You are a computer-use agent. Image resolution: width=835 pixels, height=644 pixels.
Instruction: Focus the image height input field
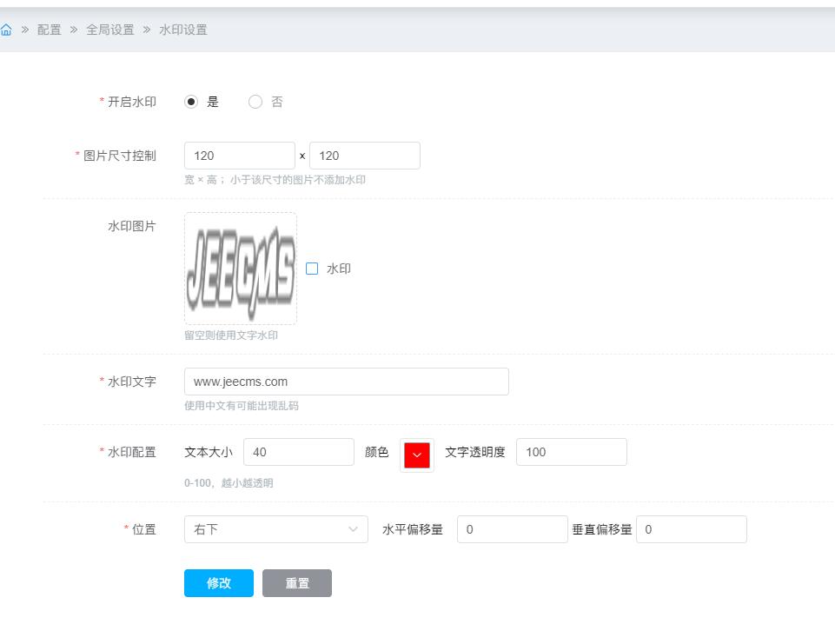tap(365, 156)
